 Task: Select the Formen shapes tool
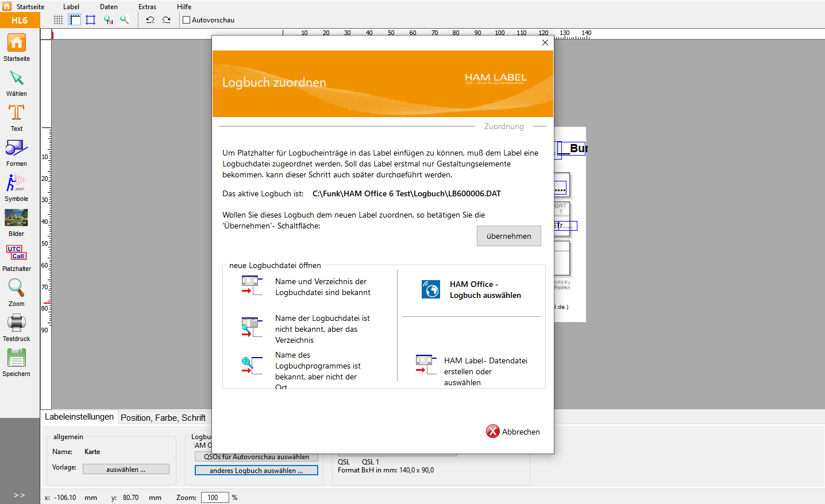point(17,148)
